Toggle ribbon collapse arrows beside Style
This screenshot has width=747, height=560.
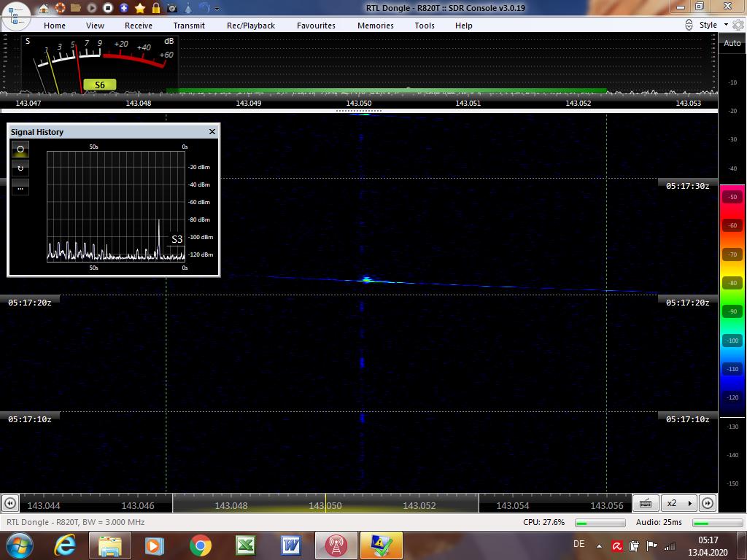tap(689, 26)
